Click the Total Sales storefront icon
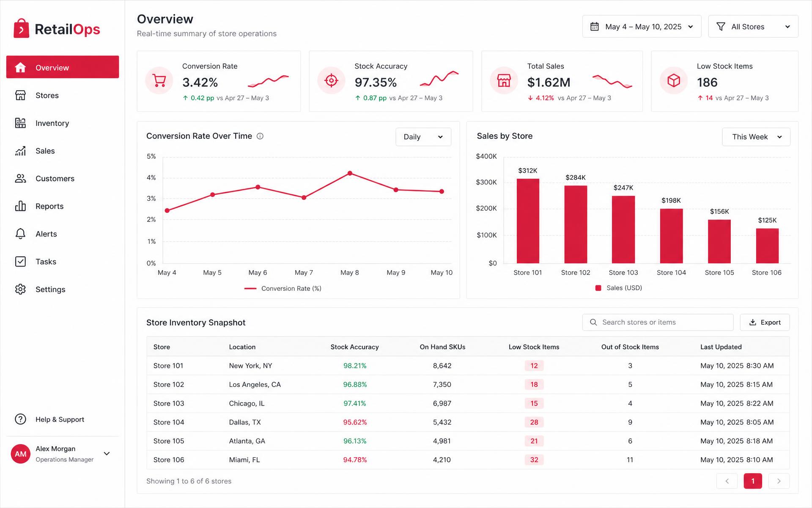The height and width of the screenshot is (508, 812). click(504, 80)
